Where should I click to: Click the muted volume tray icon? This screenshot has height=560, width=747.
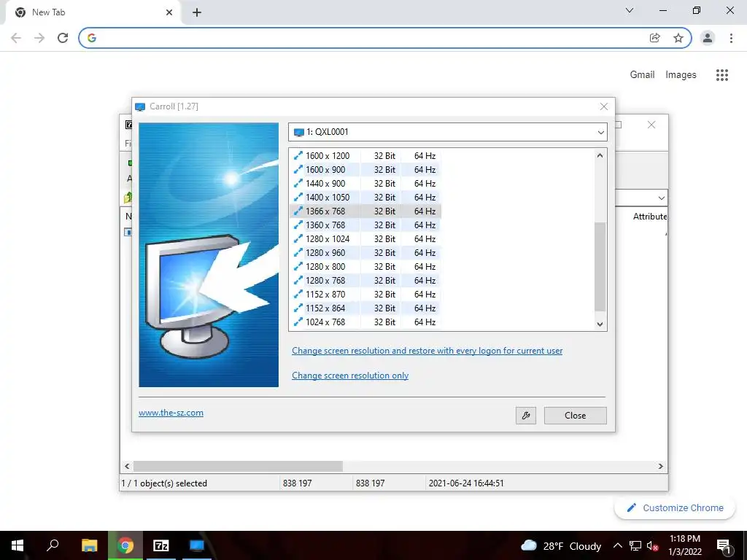652,546
